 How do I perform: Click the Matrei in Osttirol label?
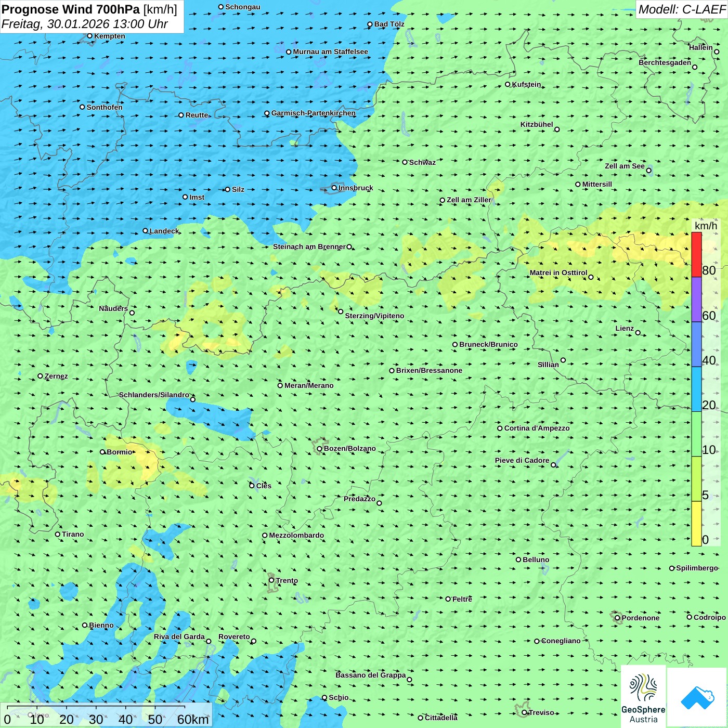tap(558, 272)
